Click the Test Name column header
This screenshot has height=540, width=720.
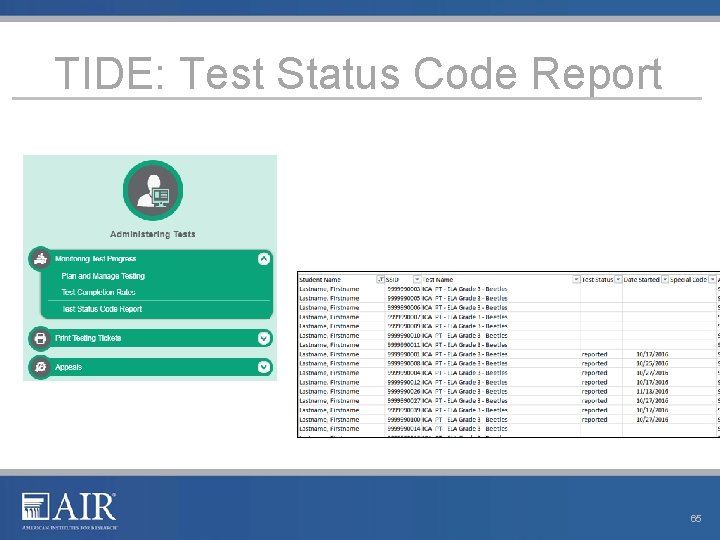[x=438, y=280]
